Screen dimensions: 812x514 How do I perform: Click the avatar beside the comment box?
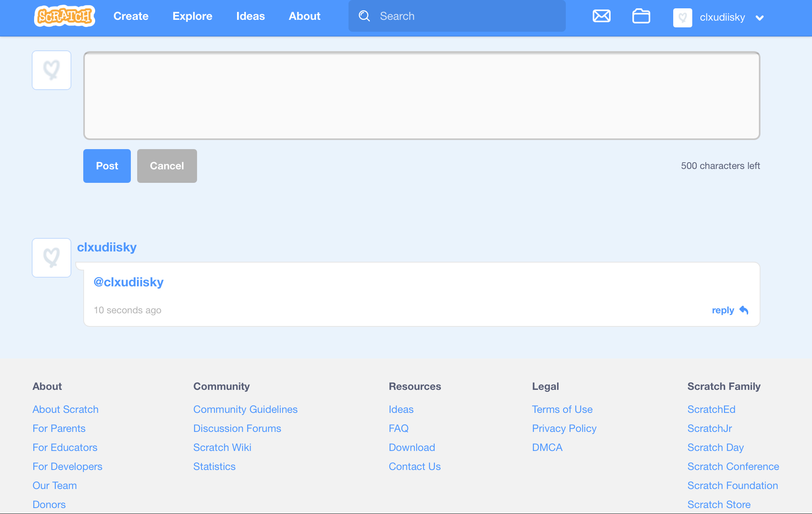52,70
